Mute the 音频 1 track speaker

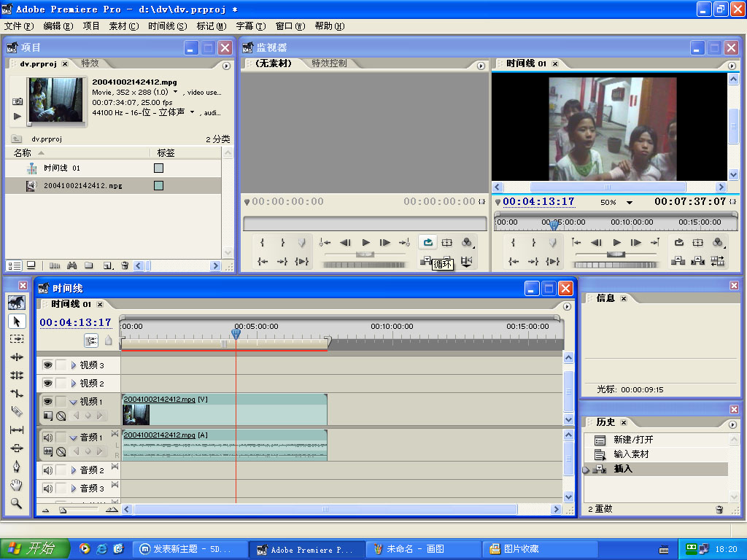pos(47,437)
